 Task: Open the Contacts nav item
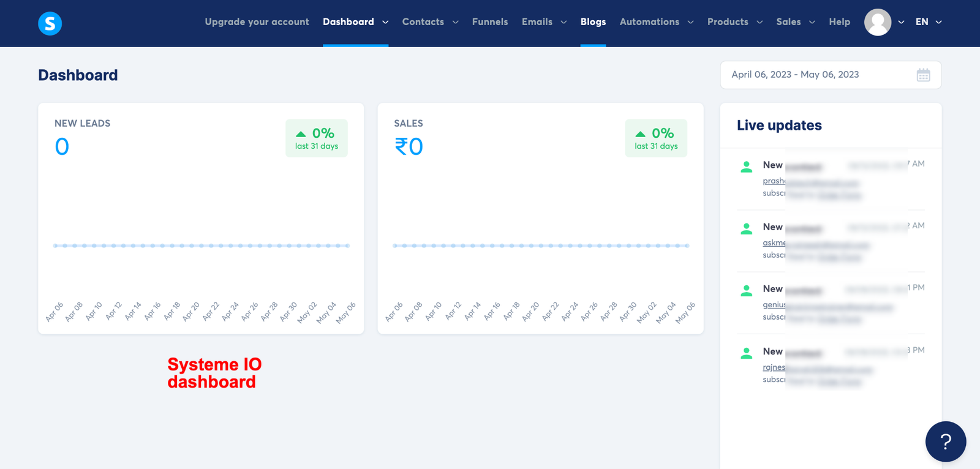[x=423, y=22]
